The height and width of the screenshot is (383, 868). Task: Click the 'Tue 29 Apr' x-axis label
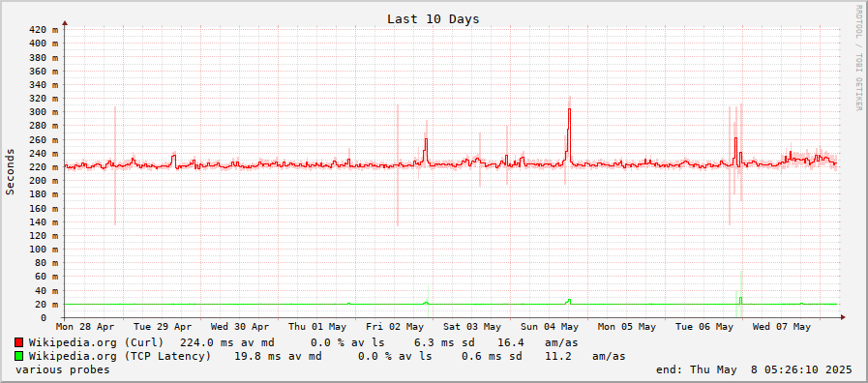(x=163, y=327)
